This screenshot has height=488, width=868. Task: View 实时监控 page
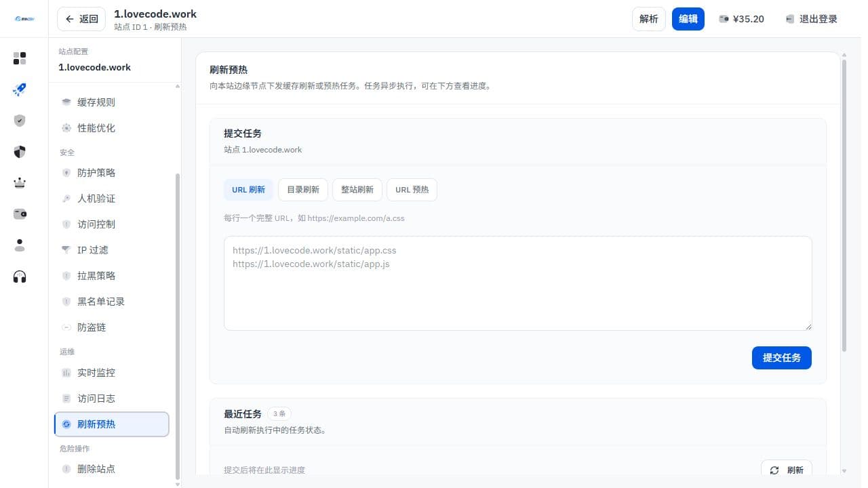pos(112,373)
